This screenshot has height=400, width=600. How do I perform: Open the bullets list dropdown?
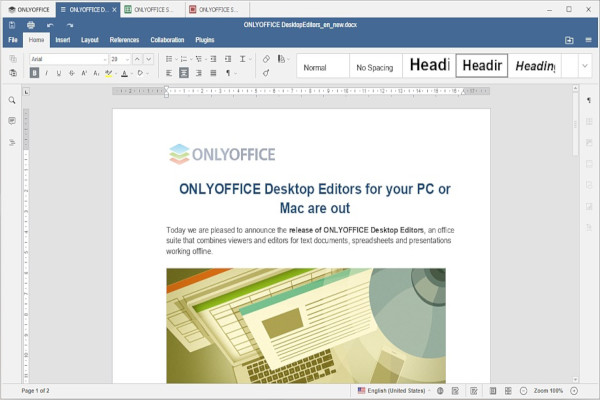click(x=176, y=59)
